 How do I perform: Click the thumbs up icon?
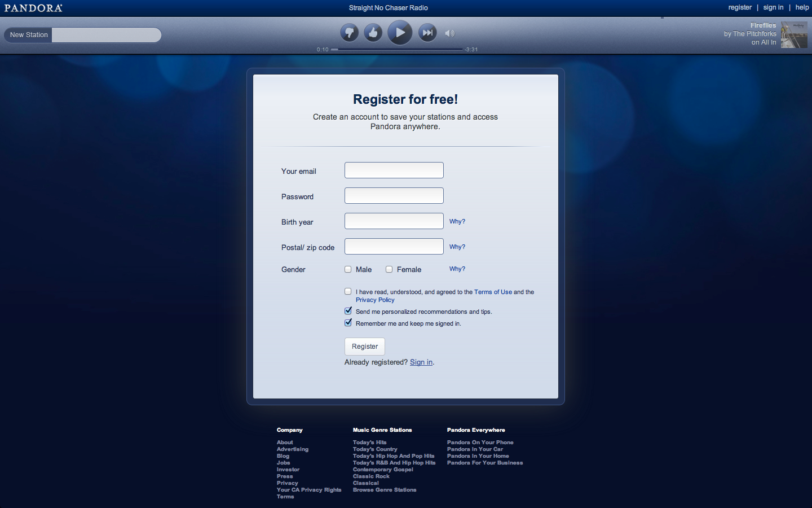pyautogui.click(x=373, y=33)
